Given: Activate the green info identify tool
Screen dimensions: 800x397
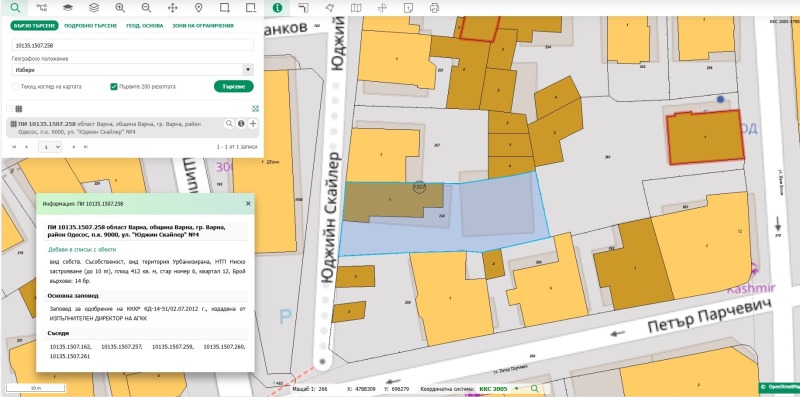Looking at the screenshot, I should [x=277, y=8].
